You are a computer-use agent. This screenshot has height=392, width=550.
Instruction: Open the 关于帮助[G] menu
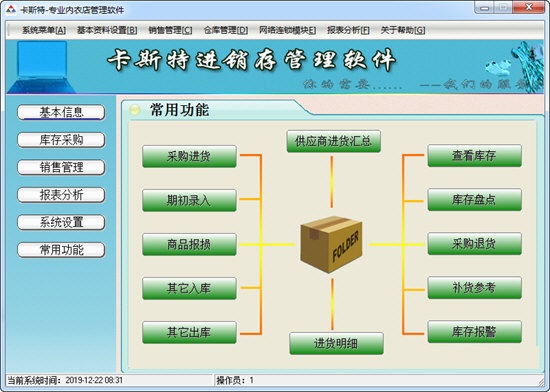coord(403,30)
